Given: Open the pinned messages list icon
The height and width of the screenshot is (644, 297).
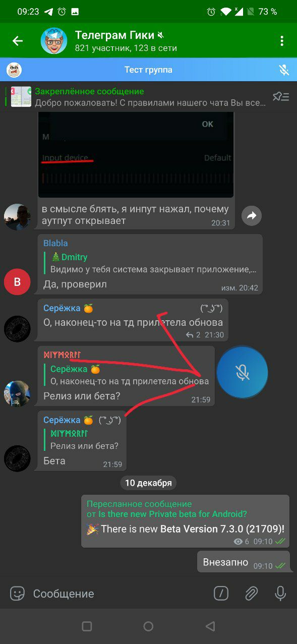Looking at the screenshot, I should pos(281,96).
